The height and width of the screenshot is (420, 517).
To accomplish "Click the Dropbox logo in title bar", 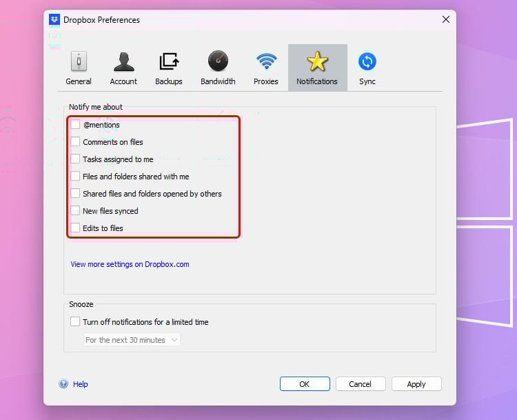I will pos(54,19).
